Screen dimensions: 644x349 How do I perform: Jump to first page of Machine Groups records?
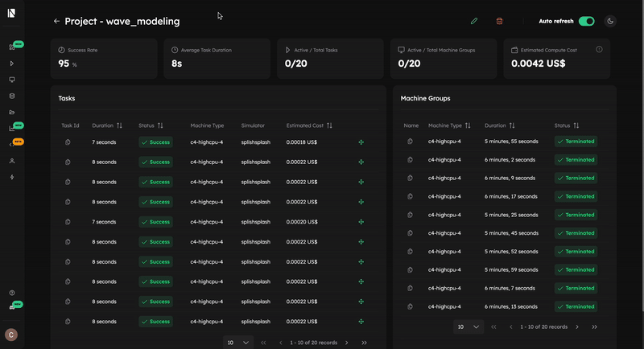tap(493, 326)
